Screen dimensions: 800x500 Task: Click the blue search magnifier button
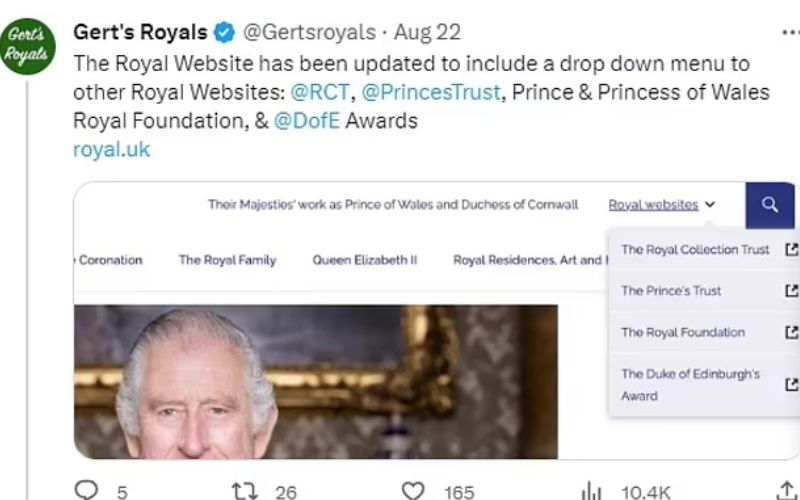[x=769, y=205]
